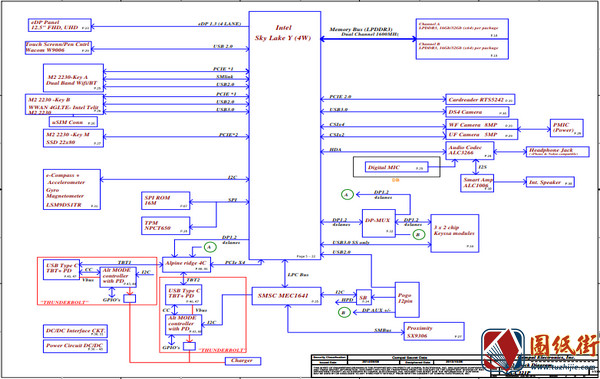Select the M2 2230-Key M SSD block
Image resolution: width=600 pixels, height=379 pixels.
[x=73, y=138]
